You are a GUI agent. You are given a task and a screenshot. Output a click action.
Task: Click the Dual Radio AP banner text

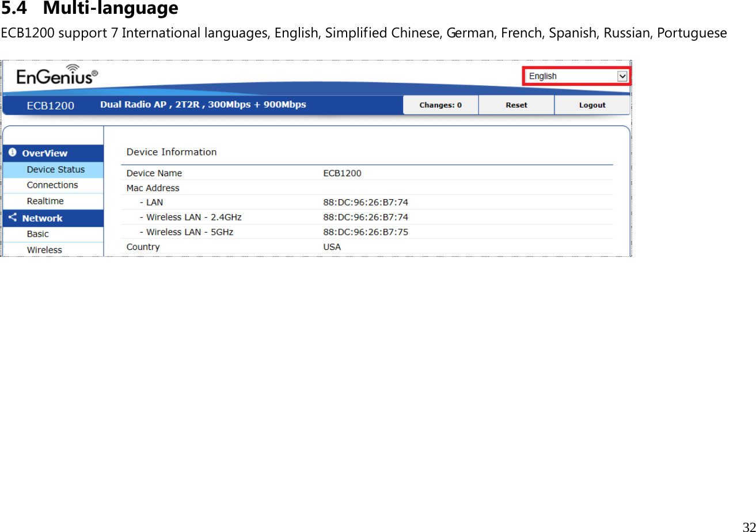[x=203, y=104]
